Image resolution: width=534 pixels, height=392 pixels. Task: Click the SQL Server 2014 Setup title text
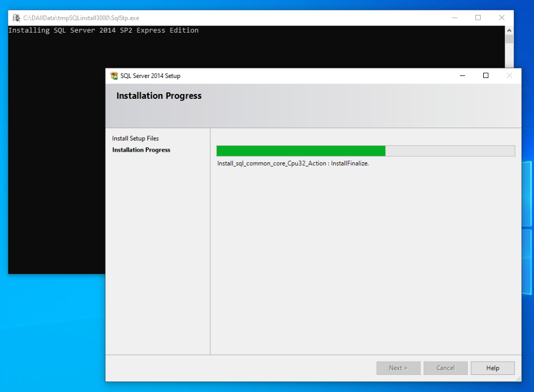[x=150, y=76]
